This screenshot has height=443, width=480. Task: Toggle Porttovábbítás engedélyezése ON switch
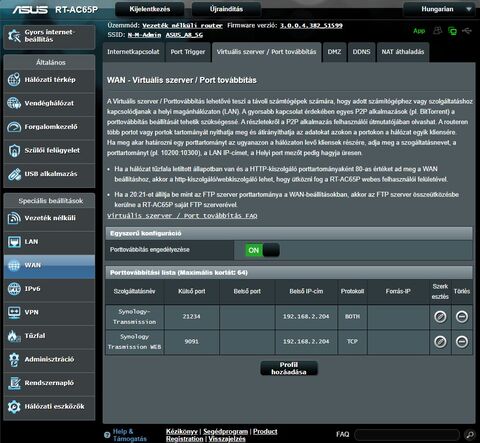pos(262,250)
